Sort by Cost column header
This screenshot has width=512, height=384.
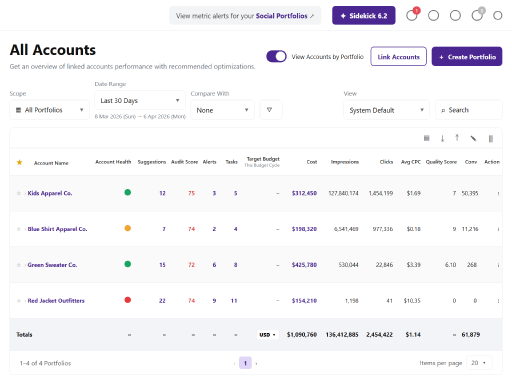312,162
